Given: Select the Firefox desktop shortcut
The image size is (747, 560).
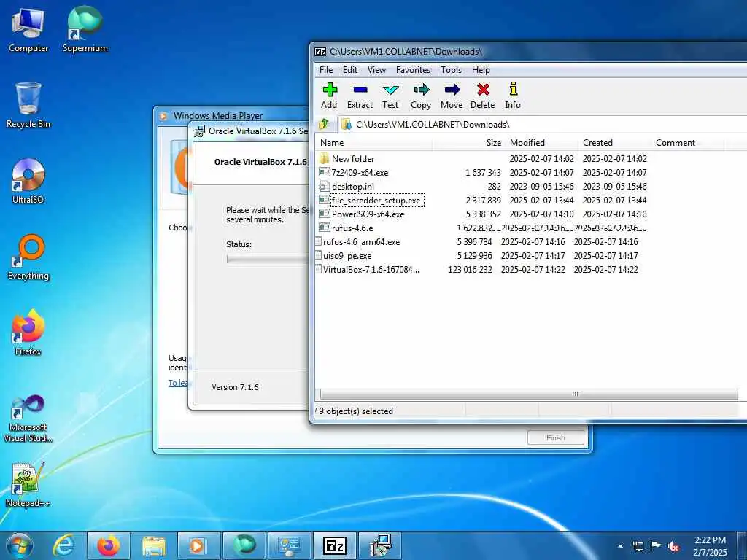Looking at the screenshot, I should coord(28,332).
